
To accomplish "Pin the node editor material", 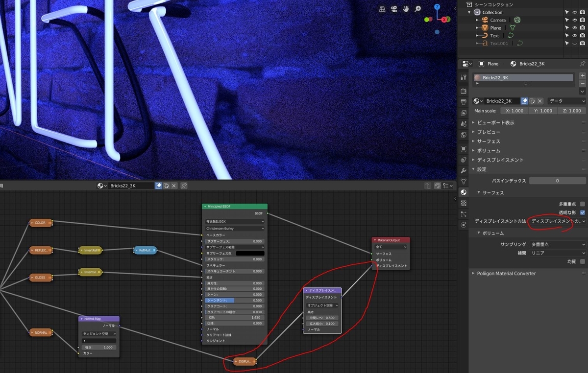I will 184,186.
